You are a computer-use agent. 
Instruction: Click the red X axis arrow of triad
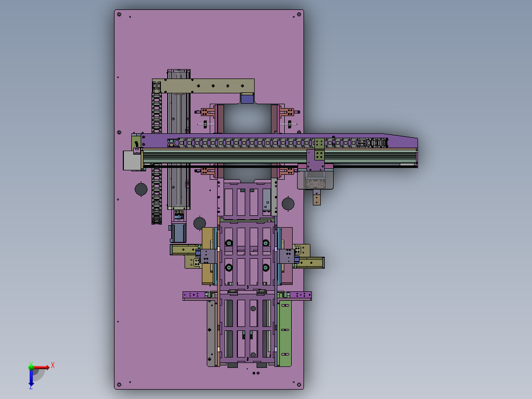41,367
